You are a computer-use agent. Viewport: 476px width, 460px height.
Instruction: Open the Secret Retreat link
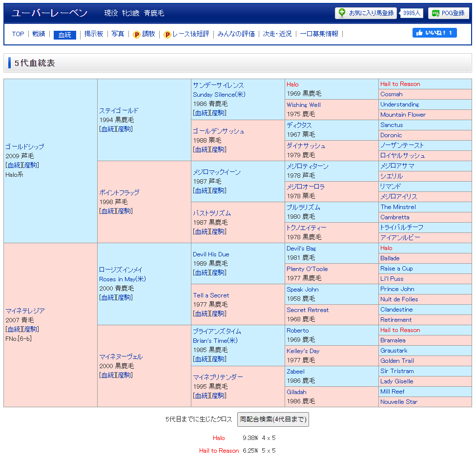308,310
